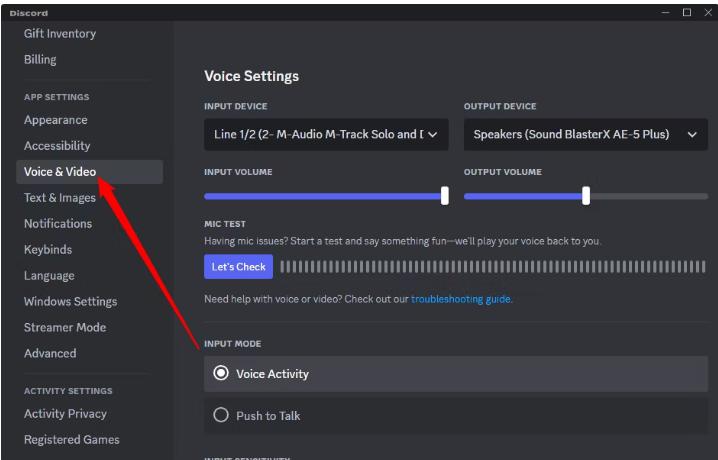This screenshot has height=460, width=718.
Task: Open the troubleshooting guide link
Action: 462,299
